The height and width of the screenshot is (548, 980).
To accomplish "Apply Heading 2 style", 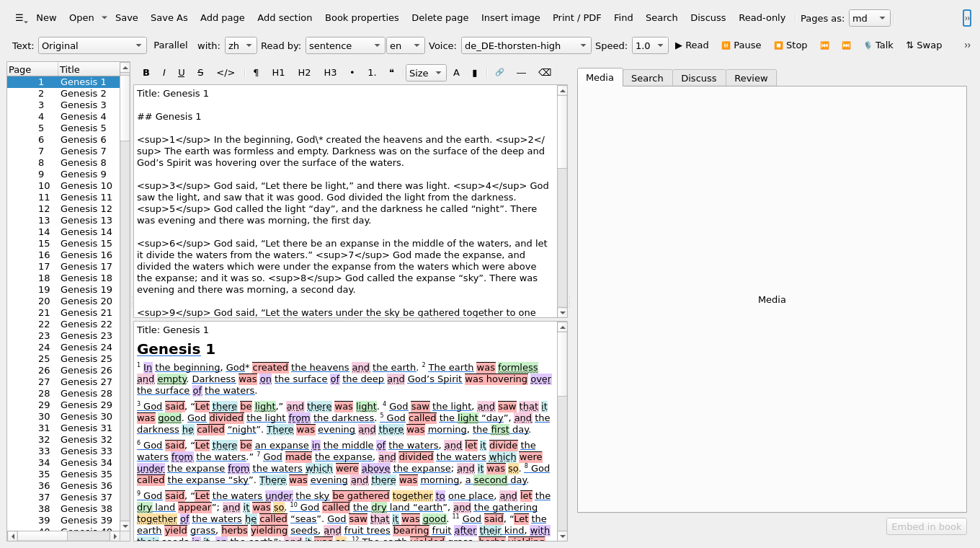I will point(304,72).
